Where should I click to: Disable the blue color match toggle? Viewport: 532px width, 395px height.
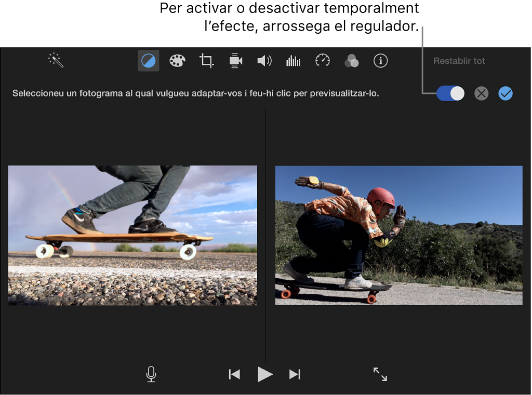(450, 93)
